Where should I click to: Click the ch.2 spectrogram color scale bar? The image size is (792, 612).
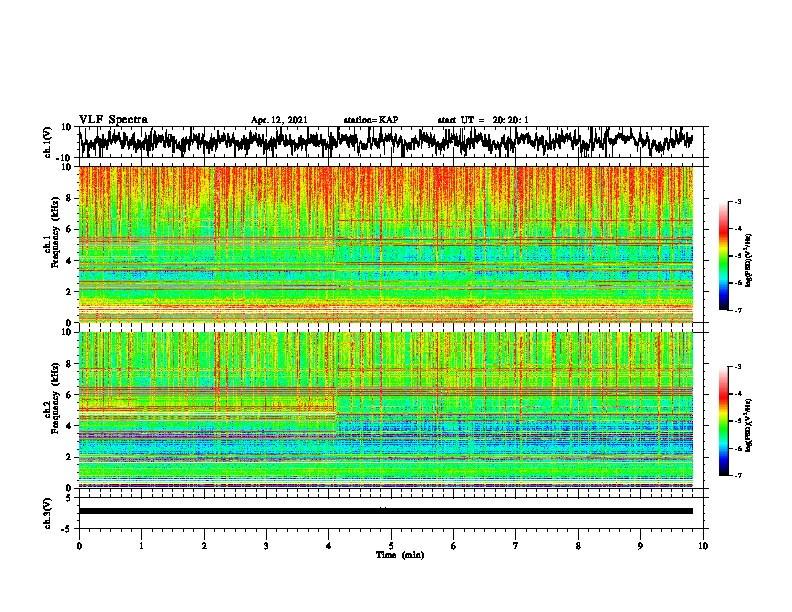click(723, 421)
